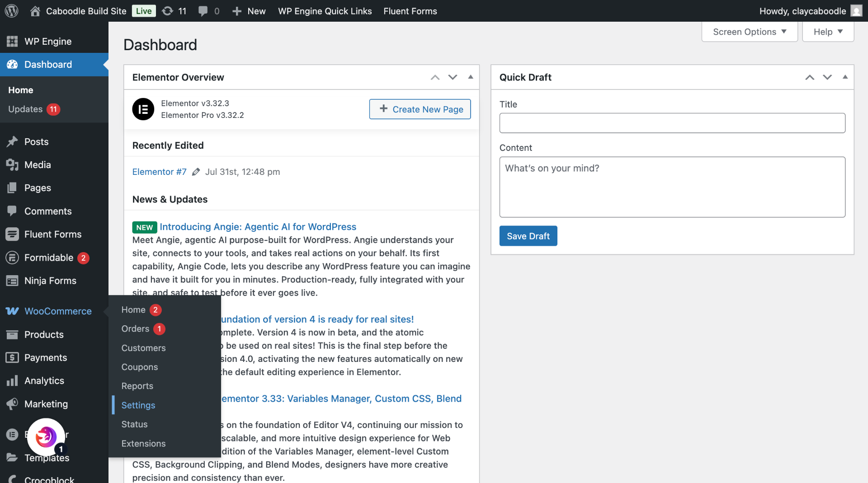Viewport: 868px width, 483px height.
Task: Click Home under Dashboard menu
Action: (21, 90)
